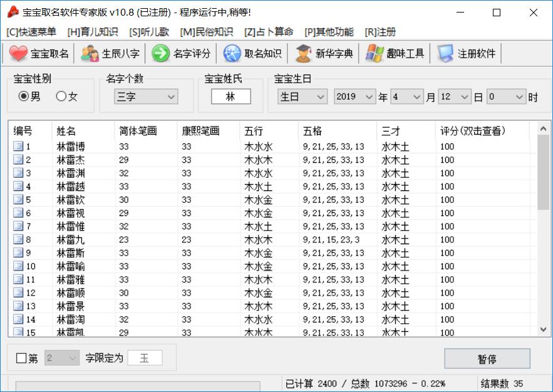The image size is (553, 392).
Task: Click the monitor icon for 注册软件
Action: pyautogui.click(x=445, y=54)
